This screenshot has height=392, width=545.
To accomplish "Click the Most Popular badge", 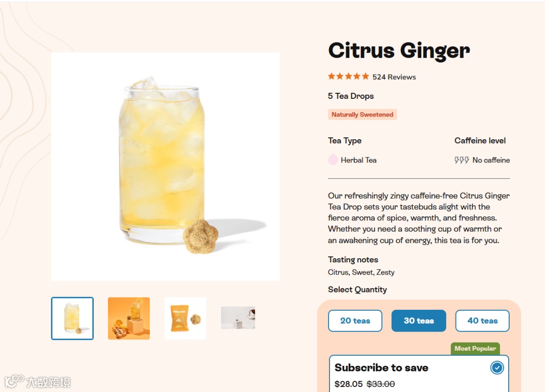I will (475, 349).
